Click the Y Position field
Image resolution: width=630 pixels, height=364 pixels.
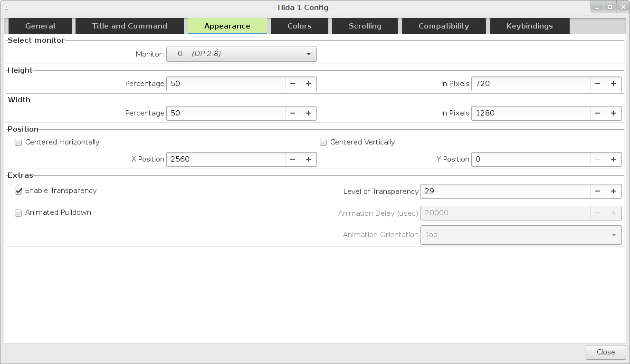pyautogui.click(x=531, y=159)
